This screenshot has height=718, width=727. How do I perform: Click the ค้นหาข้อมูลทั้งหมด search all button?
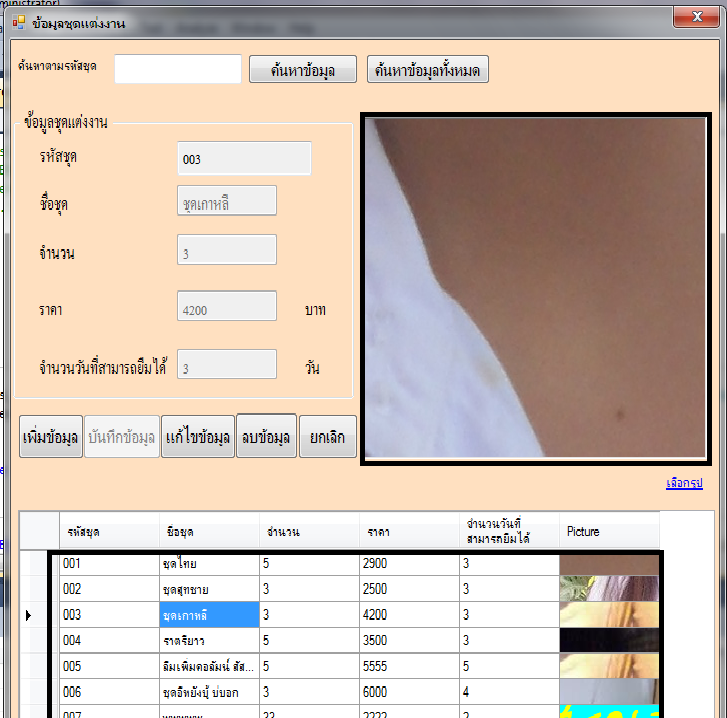point(427,70)
